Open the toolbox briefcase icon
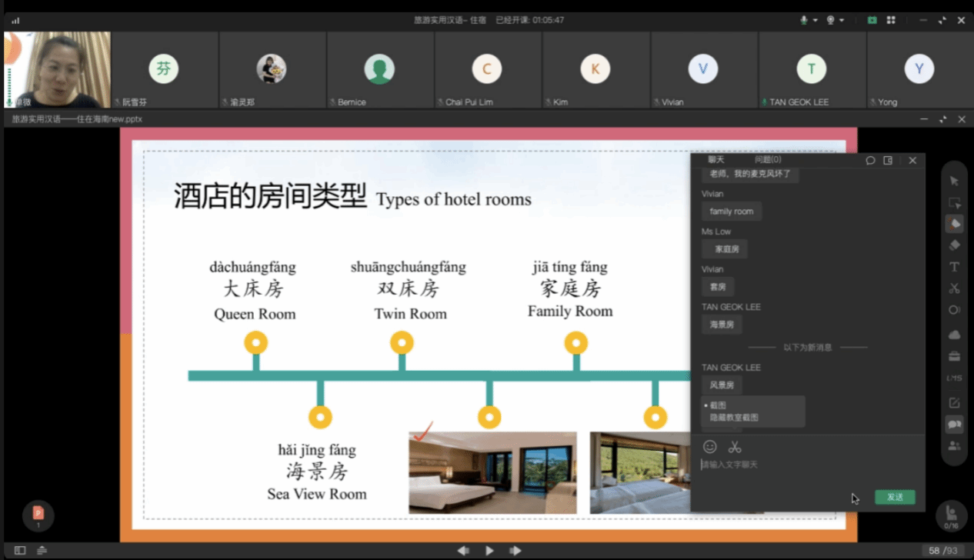Viewport: 974px width, 560px height. (954, 356)
